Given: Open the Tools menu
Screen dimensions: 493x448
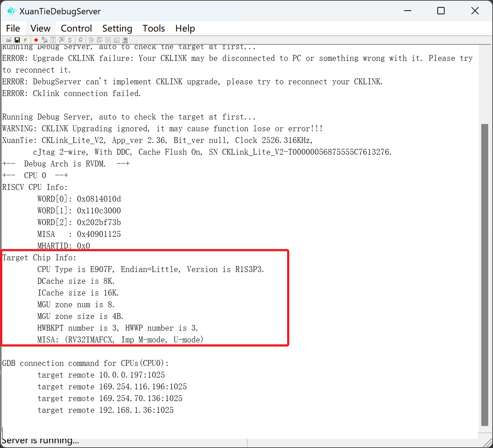Looking at the screenshot, I should pos(154,28).
